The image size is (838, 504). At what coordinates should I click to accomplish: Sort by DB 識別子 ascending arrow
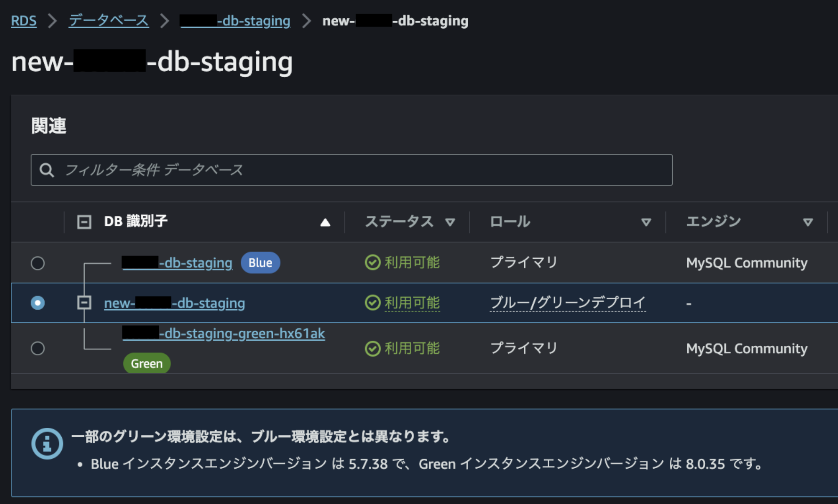coord(325,222)
